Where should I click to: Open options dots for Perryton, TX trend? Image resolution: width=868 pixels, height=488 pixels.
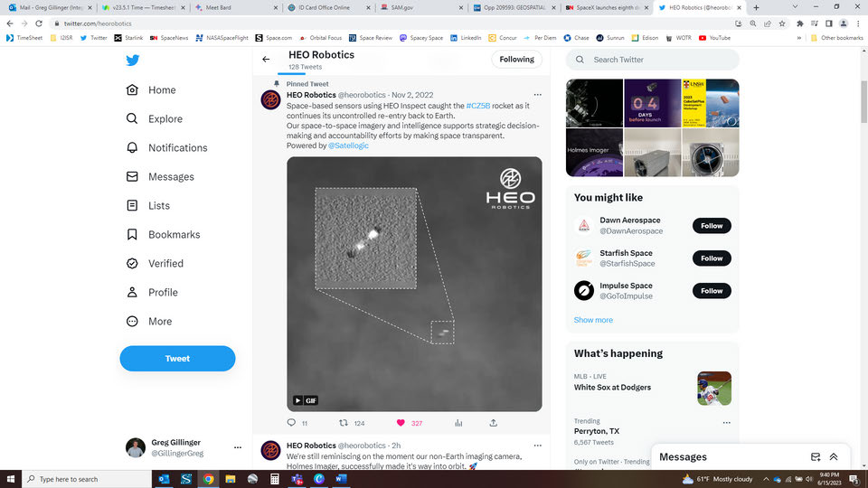point(726,423)
